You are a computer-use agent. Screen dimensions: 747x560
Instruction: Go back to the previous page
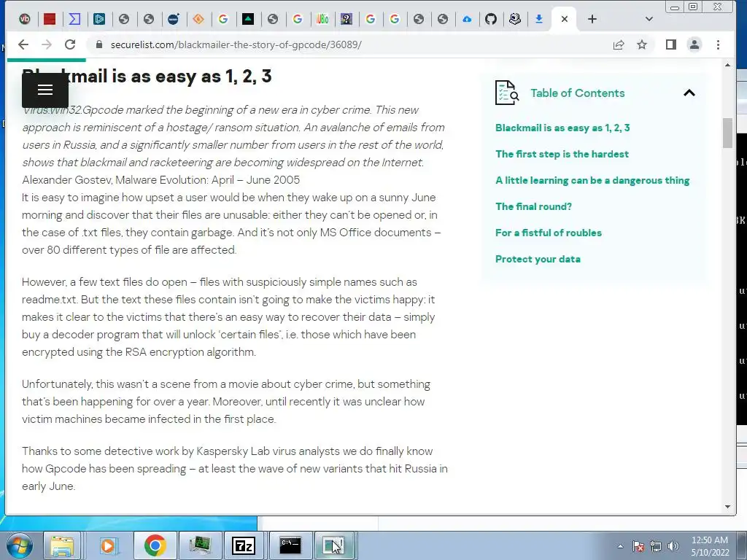point(23,44)
